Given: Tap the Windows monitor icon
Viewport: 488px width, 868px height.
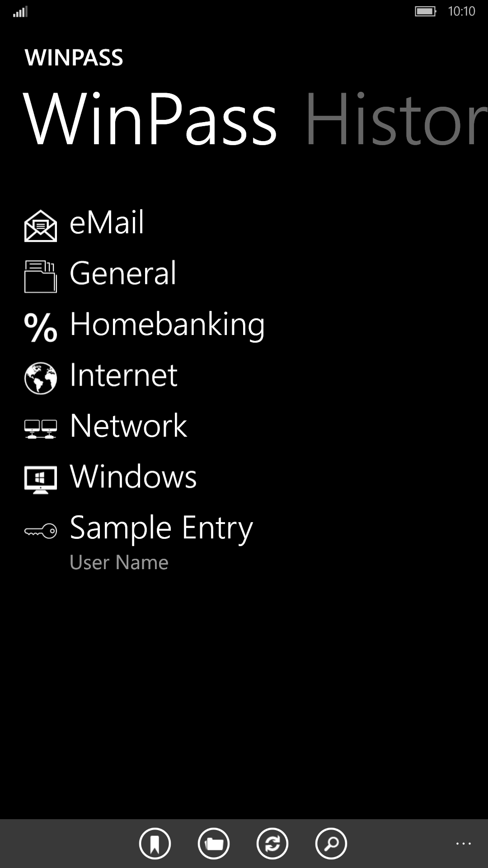Looking at the screenshot, I should pyautogui.click(x=41, y=480).
